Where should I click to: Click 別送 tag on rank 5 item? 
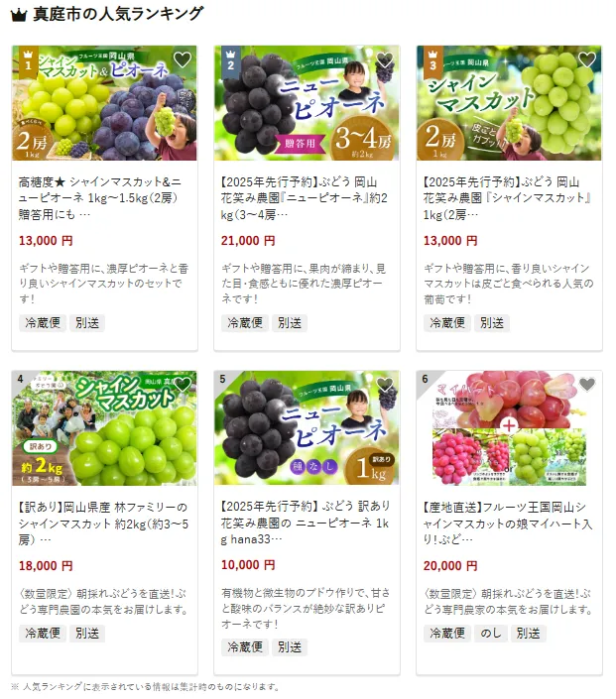pos(290,647)
